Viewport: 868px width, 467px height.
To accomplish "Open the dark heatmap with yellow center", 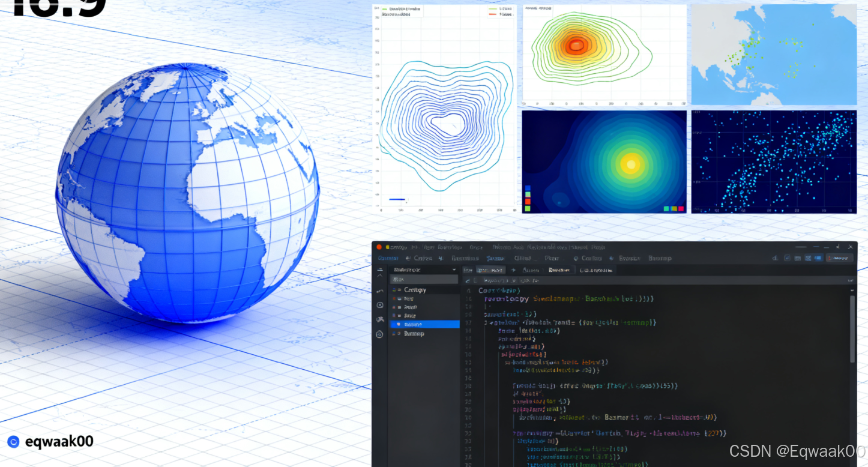I will pyautogui.click(x=604, y=162).
